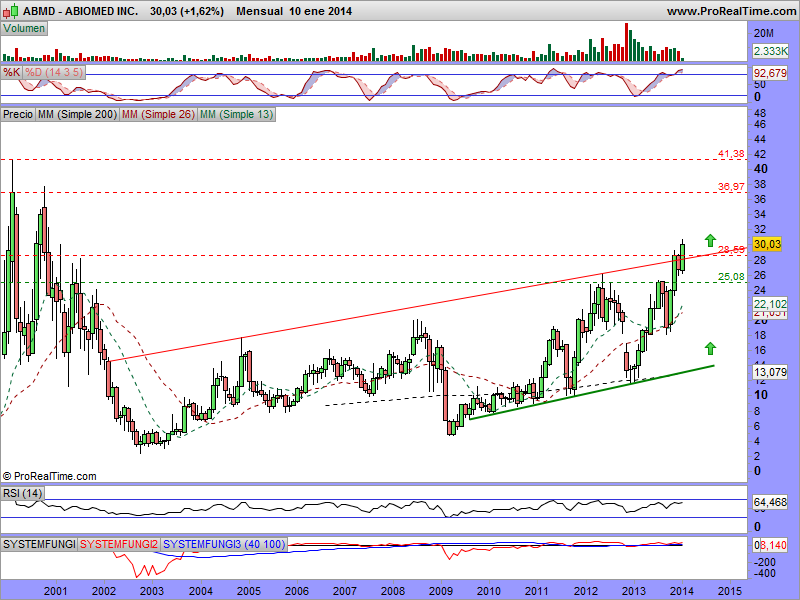Click the bold 40 price axis label
Image resolution: width=800 pixels, height=600 pixels.
(761, 169)
